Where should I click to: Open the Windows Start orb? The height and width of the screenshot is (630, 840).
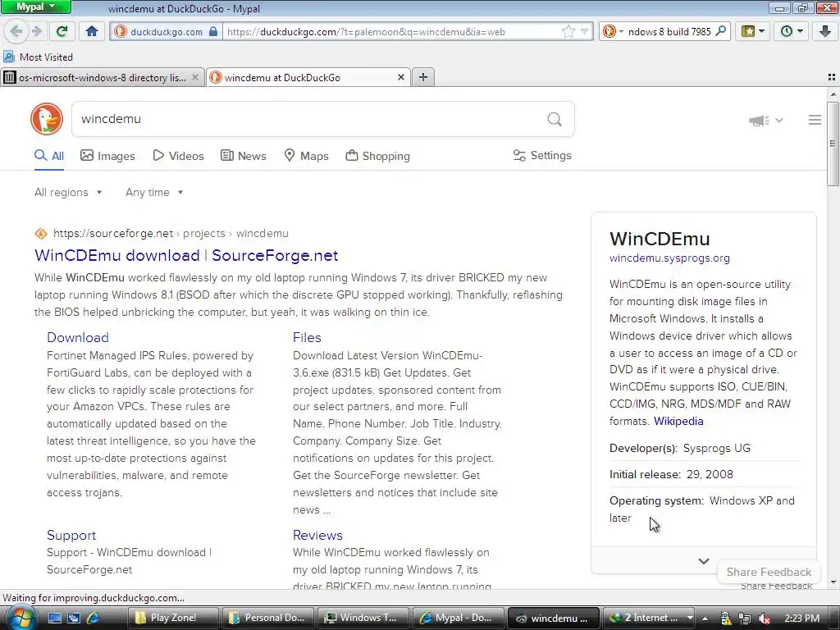tap(21, 618)
